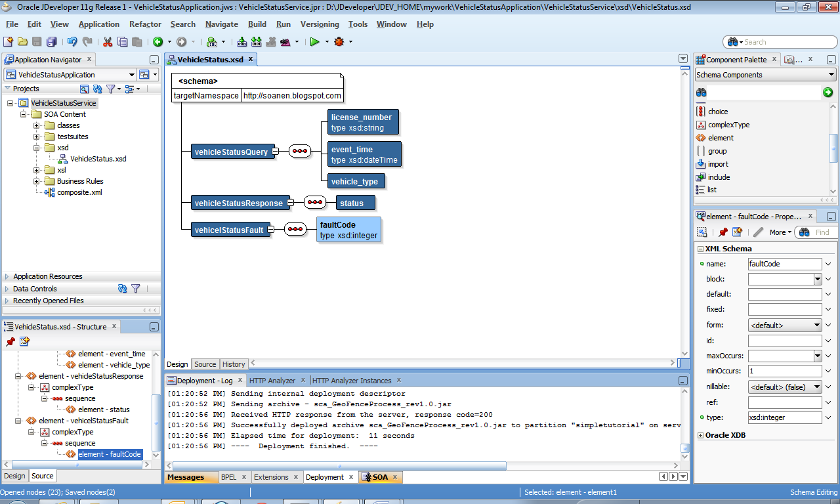840x504 pixels.
Task: Collapse the XML Schema properties section
Action: coord(700,249)
